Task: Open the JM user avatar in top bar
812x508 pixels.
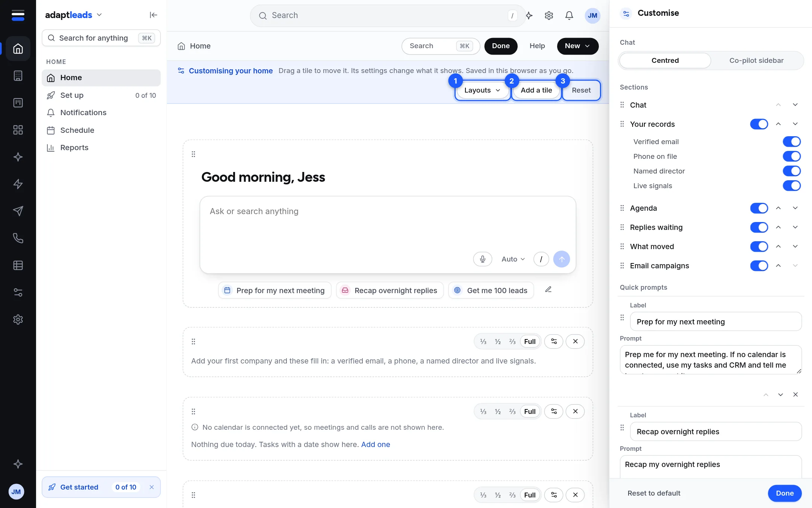Action: click(592, 15)
